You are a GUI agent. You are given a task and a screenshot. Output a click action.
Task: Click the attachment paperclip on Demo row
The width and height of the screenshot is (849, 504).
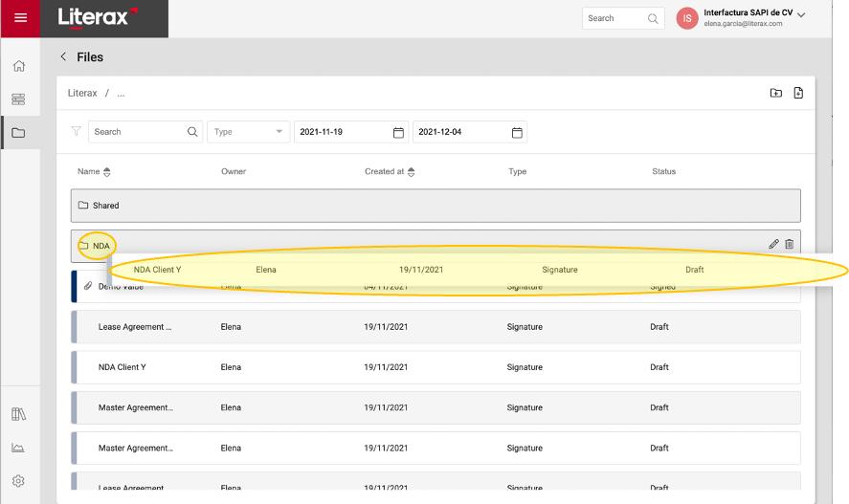pos(88,286)
